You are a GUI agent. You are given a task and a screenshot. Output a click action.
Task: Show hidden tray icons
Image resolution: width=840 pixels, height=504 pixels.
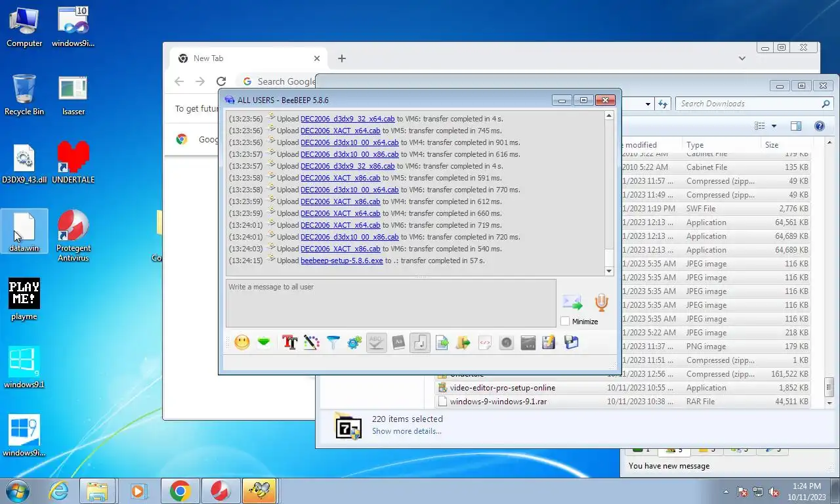(x=726, y=491)
